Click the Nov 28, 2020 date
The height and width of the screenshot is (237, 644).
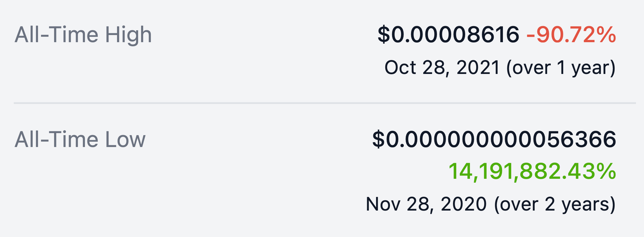coord(426,204)
